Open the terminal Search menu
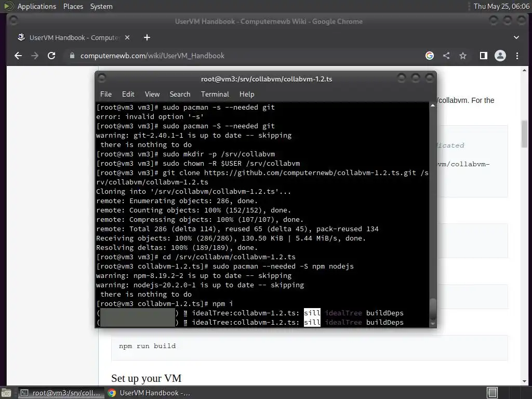 point(180,94)
